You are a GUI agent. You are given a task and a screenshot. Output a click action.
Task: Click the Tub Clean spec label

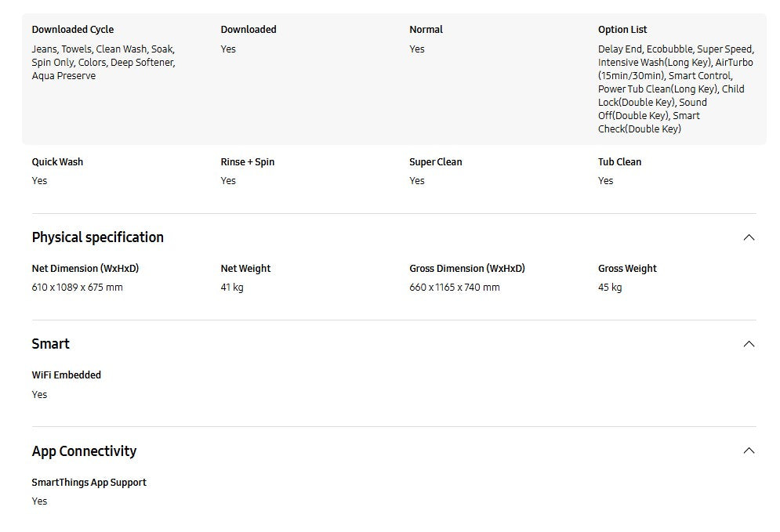coord(619,162)
